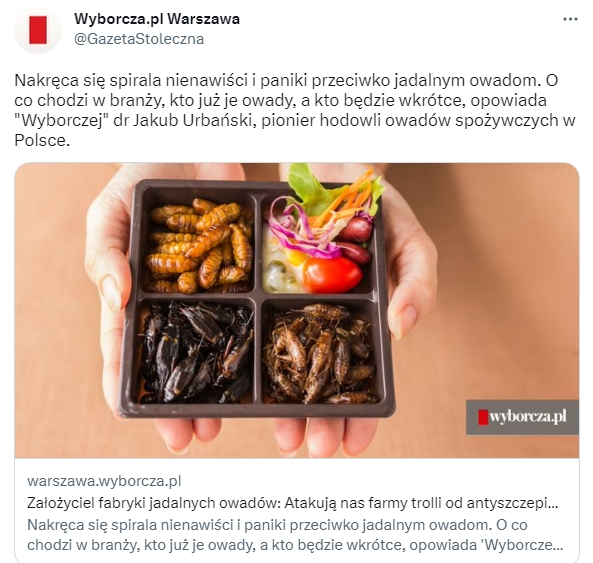Viewport: 593px width, 563px height.
Task: Click the Wyborcza red logo avatar
Action: pyautogui.click(x=38, y=29)
